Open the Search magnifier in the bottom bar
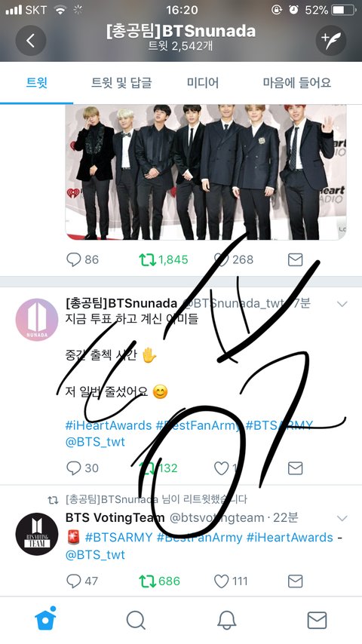The width and height of the screenshot is (362, 644). pos(136,620)
